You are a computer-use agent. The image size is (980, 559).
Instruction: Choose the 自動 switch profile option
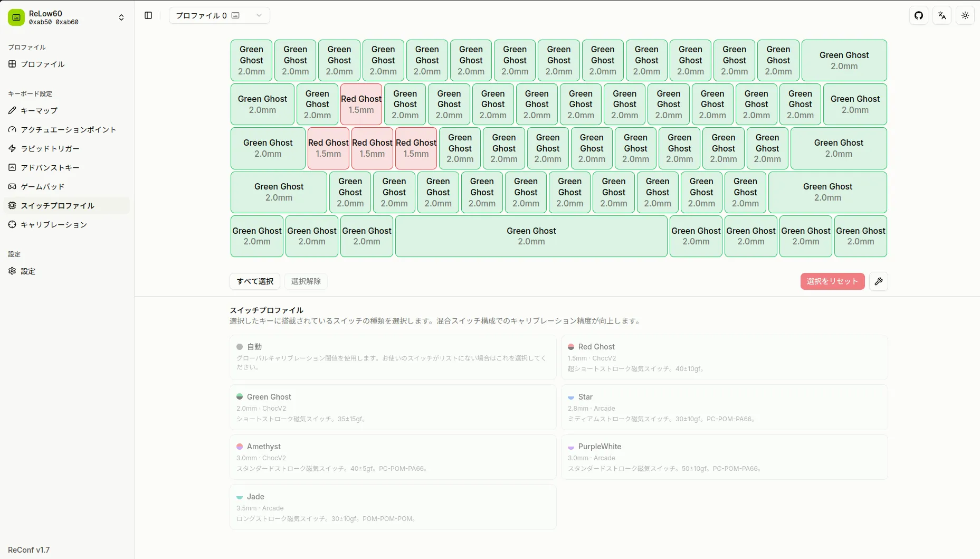pos(393,357)
